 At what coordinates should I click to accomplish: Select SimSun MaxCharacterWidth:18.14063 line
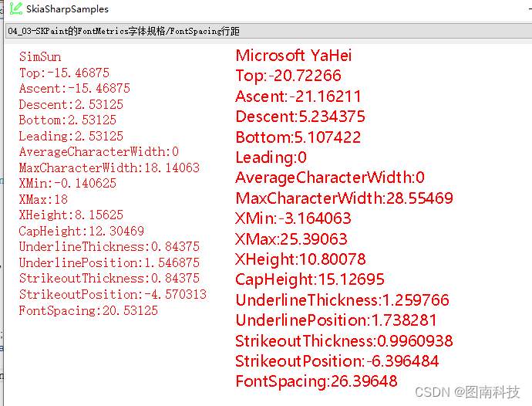coord(109,167)
